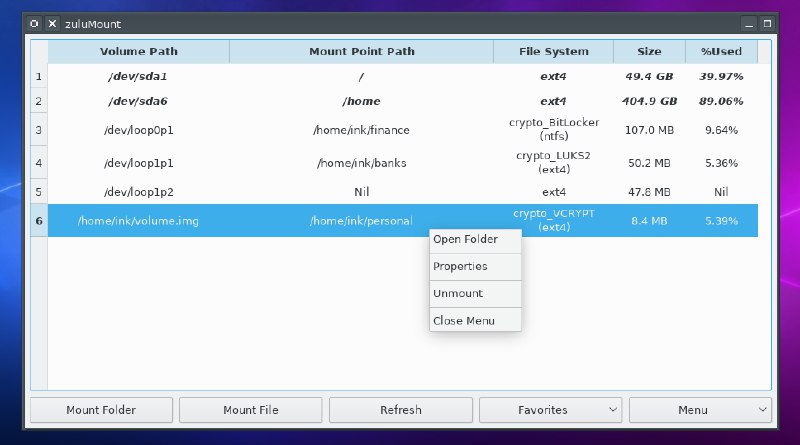The height and width of the screenshot is (445, 800).
Task: Click row header number 6
Action: pos(39,221)
